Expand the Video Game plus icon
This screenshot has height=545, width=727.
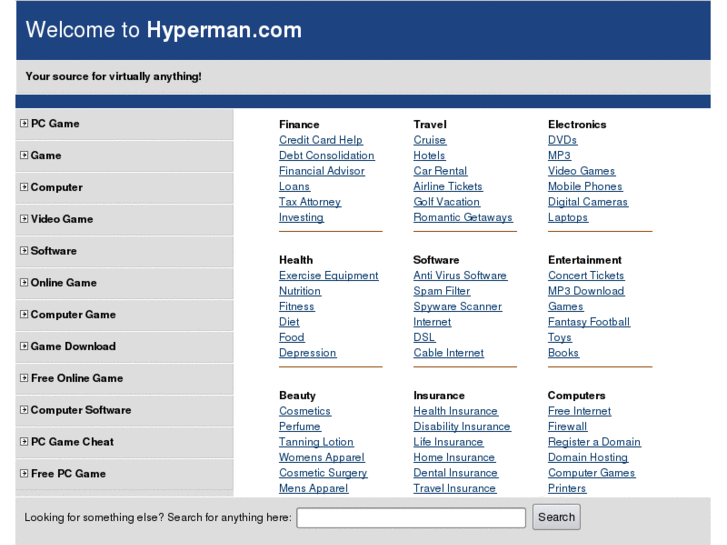24,219
